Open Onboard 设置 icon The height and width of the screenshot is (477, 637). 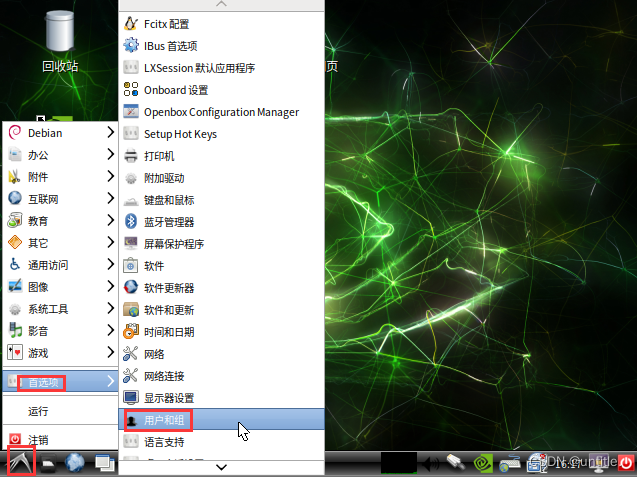click(x=131, y=89)
